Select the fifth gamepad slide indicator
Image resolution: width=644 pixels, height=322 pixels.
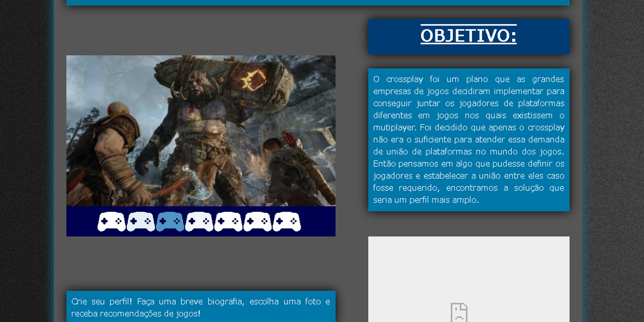tap(229, 221)
